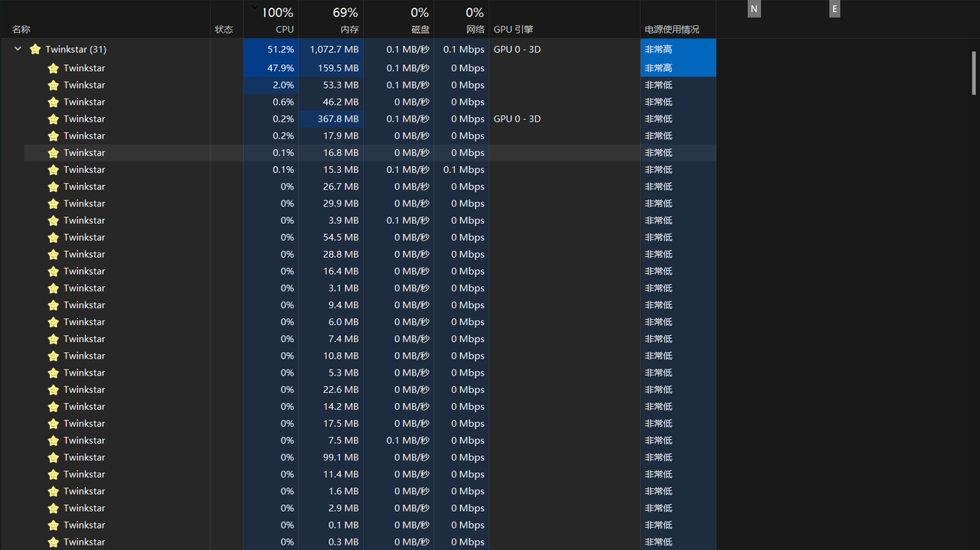Viewport: 980px width, 550px height.
Task: Sort processes by the 名称 column header
Action: point(21,30)
